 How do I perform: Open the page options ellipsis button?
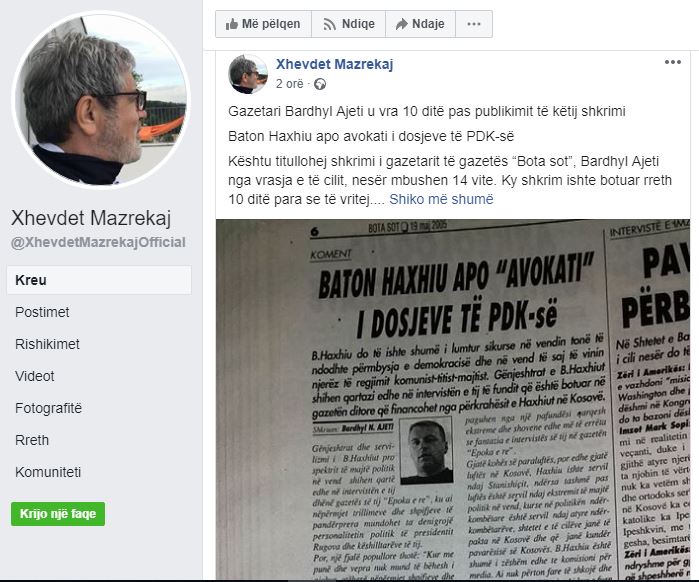pyautogui.click(x=474, y=24)
